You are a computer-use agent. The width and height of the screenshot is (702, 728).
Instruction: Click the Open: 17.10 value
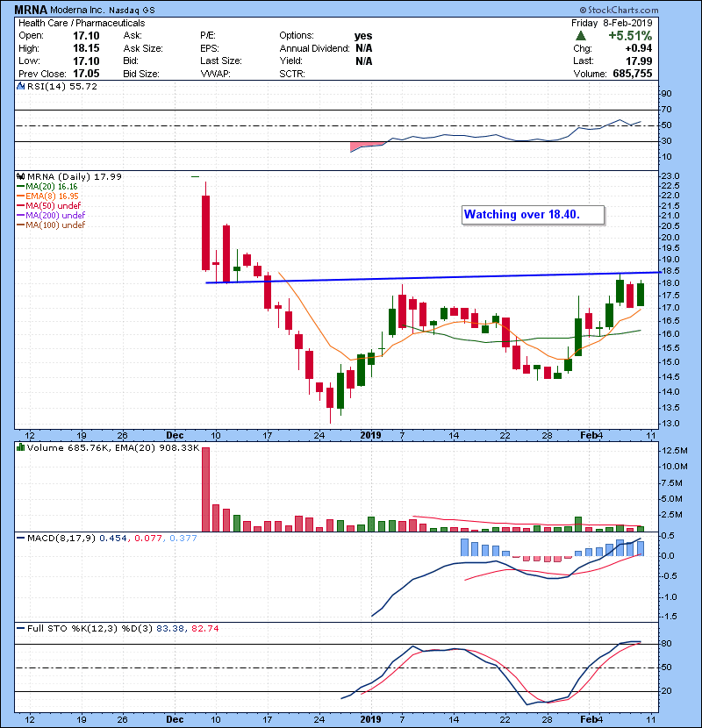86,36
